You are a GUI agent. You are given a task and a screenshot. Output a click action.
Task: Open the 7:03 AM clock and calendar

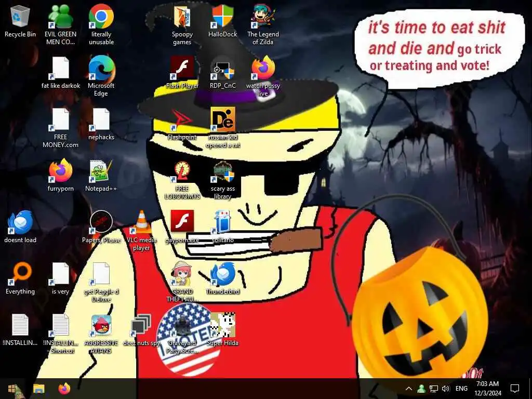click(487, 389)
